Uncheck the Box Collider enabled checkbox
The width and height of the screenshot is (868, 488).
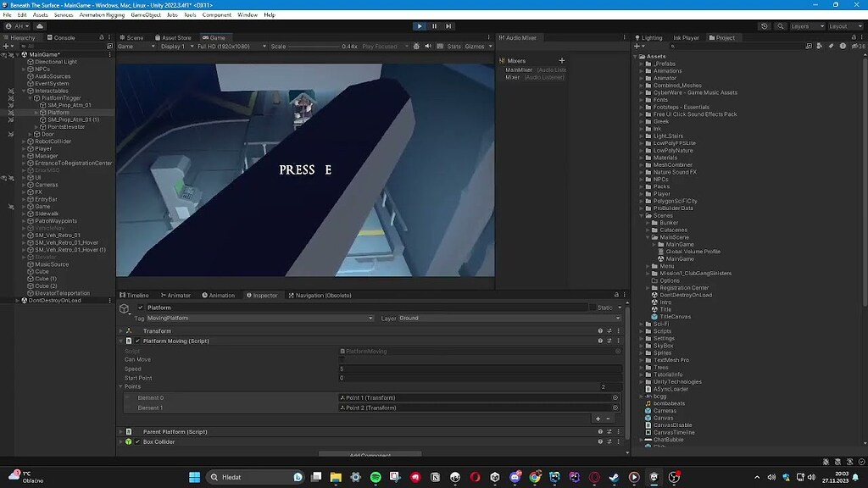136,441
